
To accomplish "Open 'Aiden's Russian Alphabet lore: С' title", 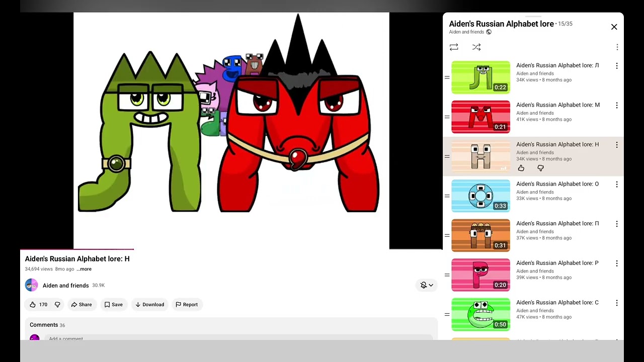I will 557,303.
